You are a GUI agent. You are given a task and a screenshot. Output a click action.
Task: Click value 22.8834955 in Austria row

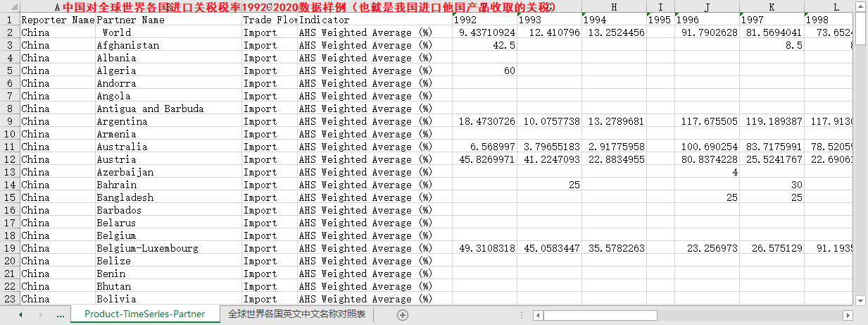point(614,159)
